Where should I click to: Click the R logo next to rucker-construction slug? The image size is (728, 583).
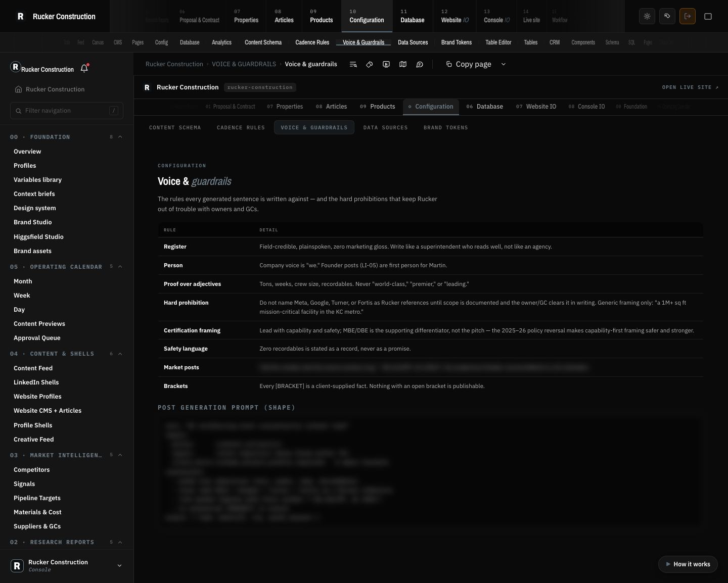[x=147, y=87]
